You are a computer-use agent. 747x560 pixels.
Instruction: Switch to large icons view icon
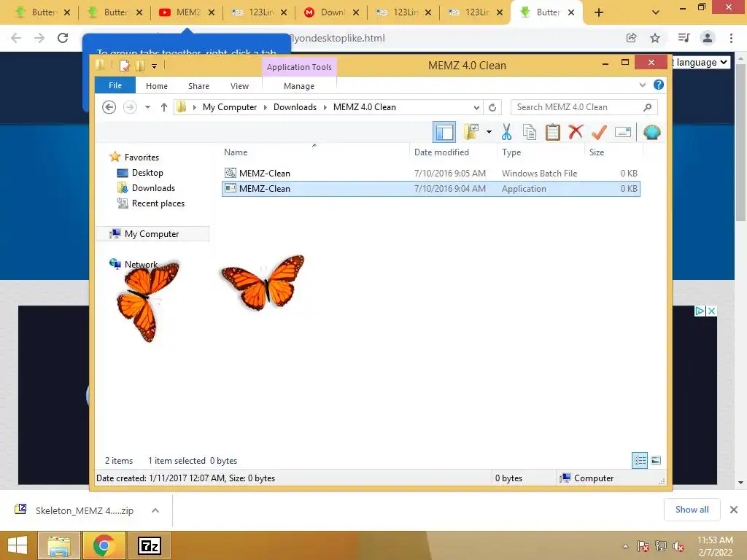tap(656, 460)
